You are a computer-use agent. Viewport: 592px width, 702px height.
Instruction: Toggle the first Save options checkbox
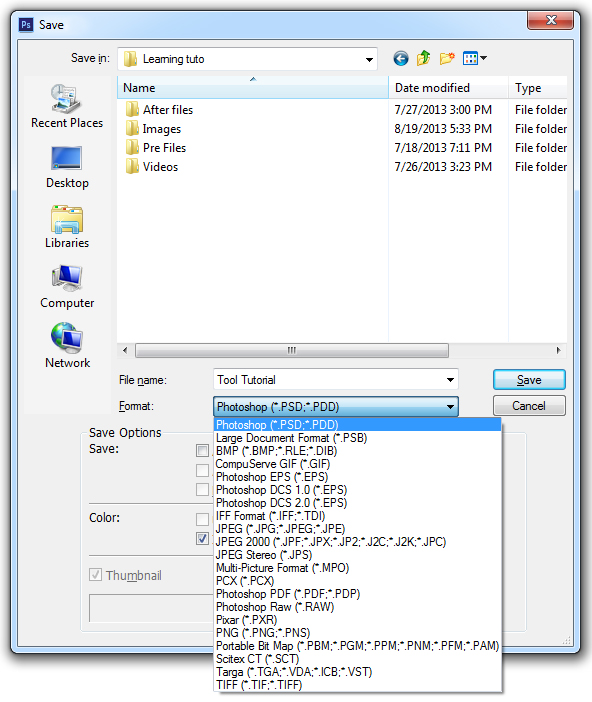pyautogui.click(x=202, y=450)
